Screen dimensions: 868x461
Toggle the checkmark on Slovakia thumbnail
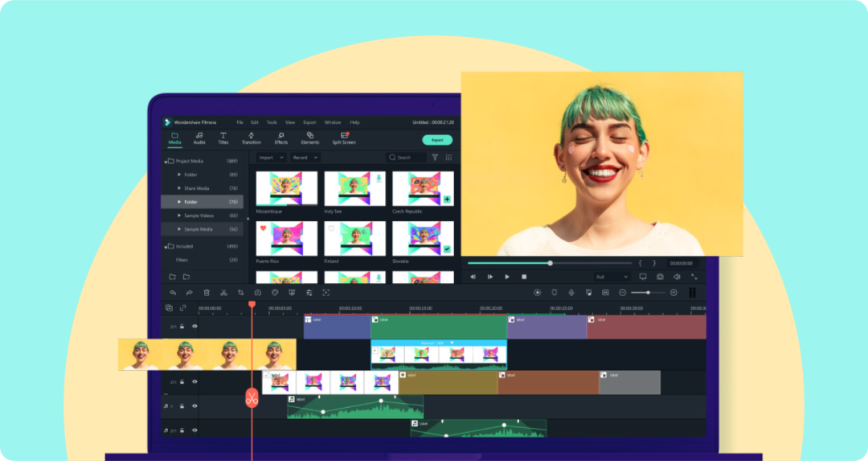447,249
